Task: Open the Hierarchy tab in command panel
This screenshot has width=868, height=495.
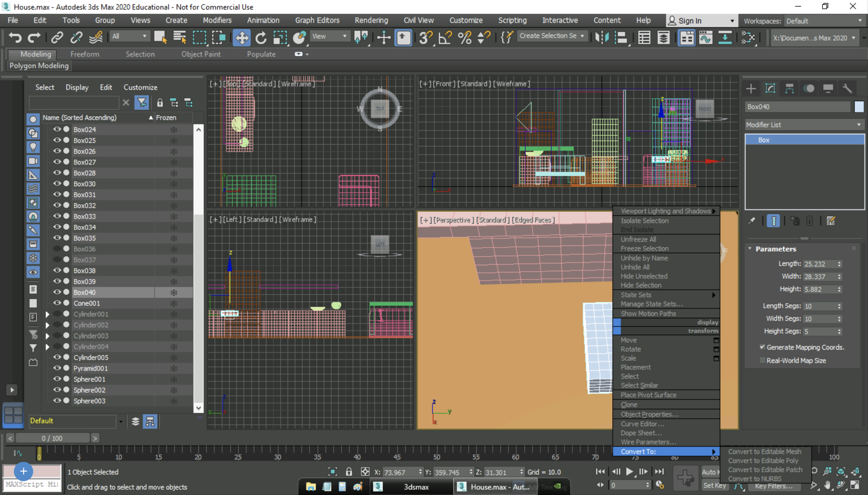Action: click(x=790, y=89)
